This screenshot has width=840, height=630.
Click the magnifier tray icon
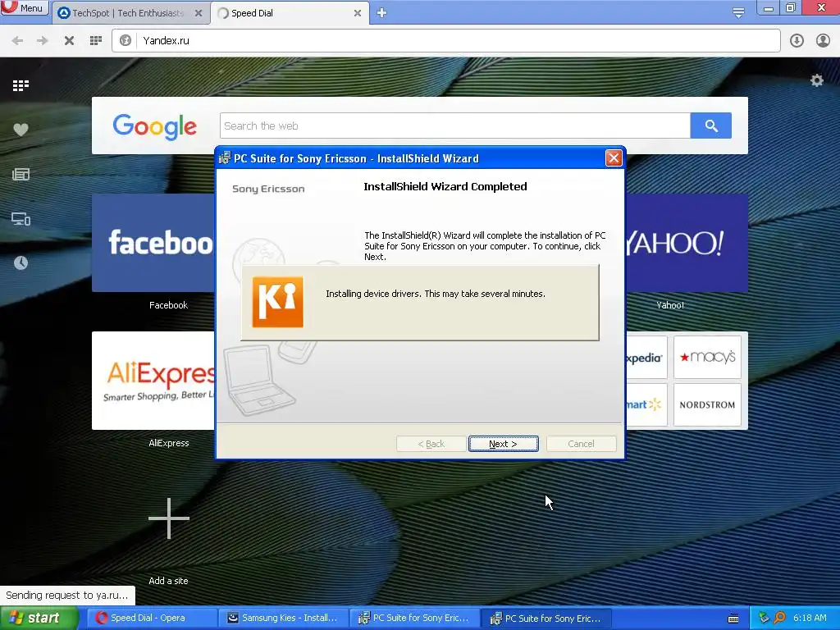[x=779, y=618]
